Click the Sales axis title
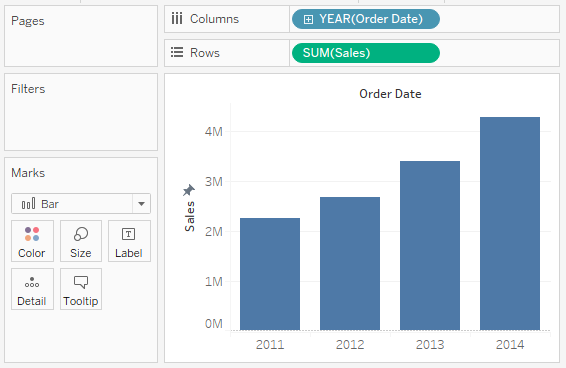The image size is (566, 368). click(190, 216)
